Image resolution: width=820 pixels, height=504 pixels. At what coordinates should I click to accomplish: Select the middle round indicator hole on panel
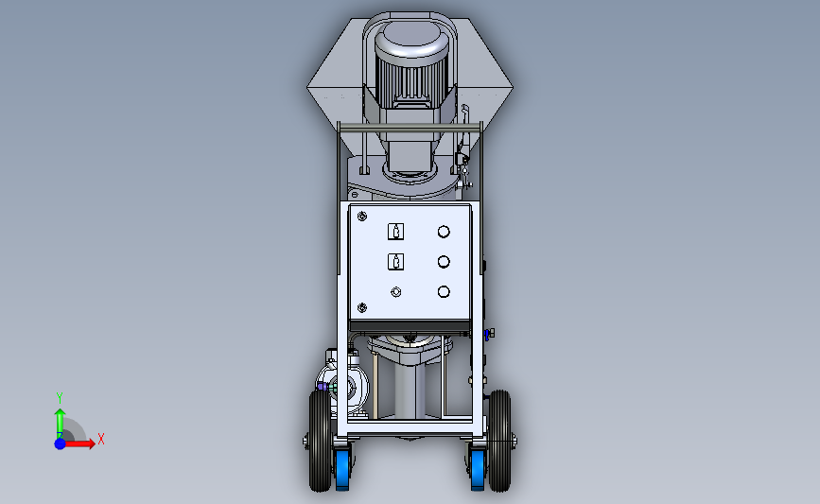[x=444, y=261]
